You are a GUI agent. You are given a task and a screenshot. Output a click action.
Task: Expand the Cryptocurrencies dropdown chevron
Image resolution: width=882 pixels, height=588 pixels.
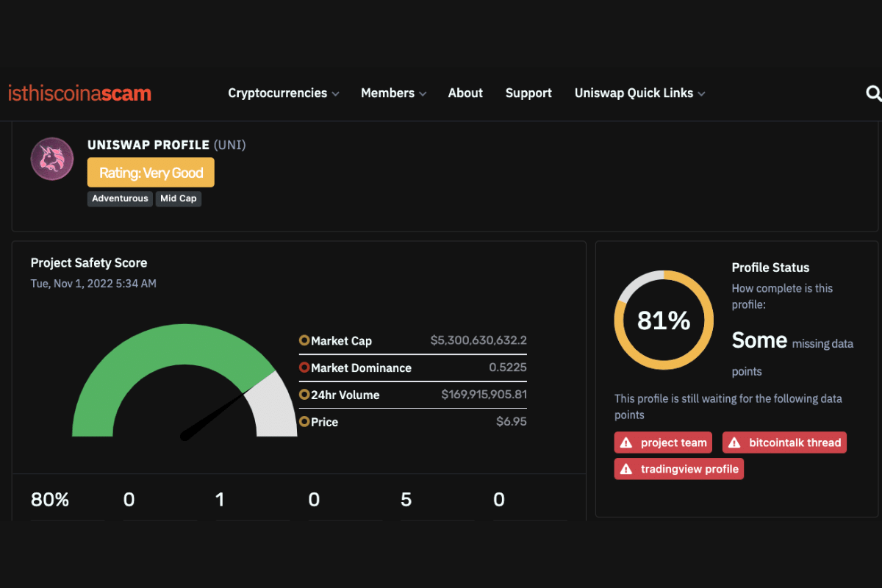tap(335, 94)
